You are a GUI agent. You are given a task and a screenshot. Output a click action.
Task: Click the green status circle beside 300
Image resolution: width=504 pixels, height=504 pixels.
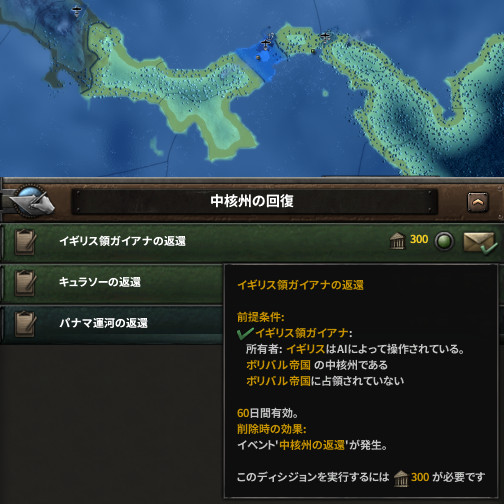(444, 241)
